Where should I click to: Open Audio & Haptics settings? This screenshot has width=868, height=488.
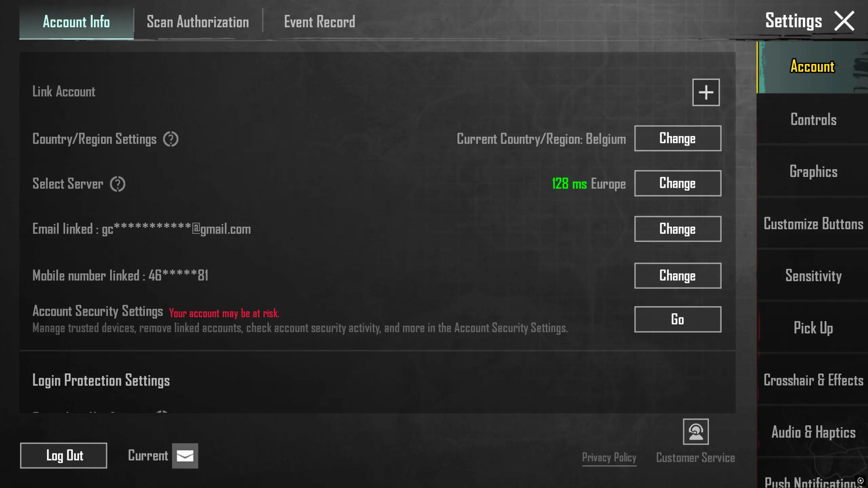tap(813, 432)
